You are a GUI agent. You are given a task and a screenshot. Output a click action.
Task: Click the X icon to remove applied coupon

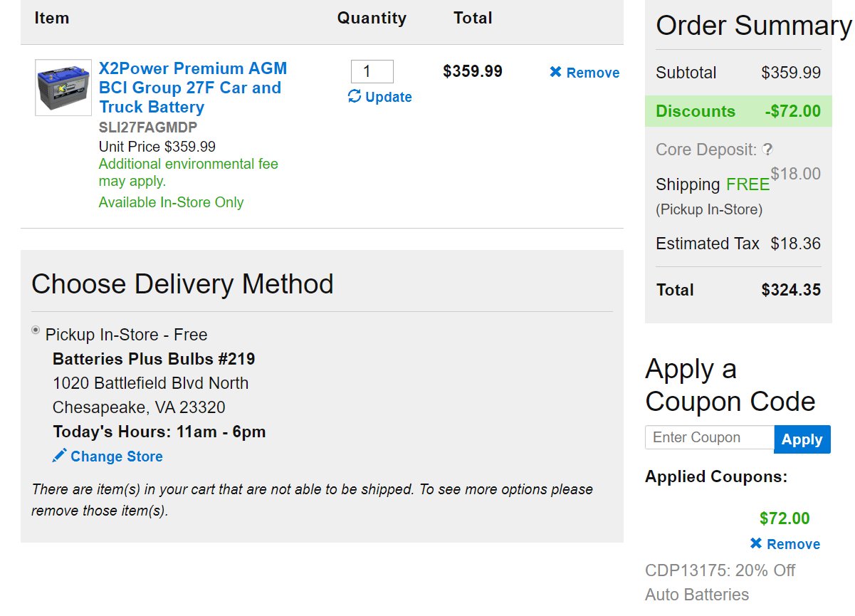tap(756, 544)
